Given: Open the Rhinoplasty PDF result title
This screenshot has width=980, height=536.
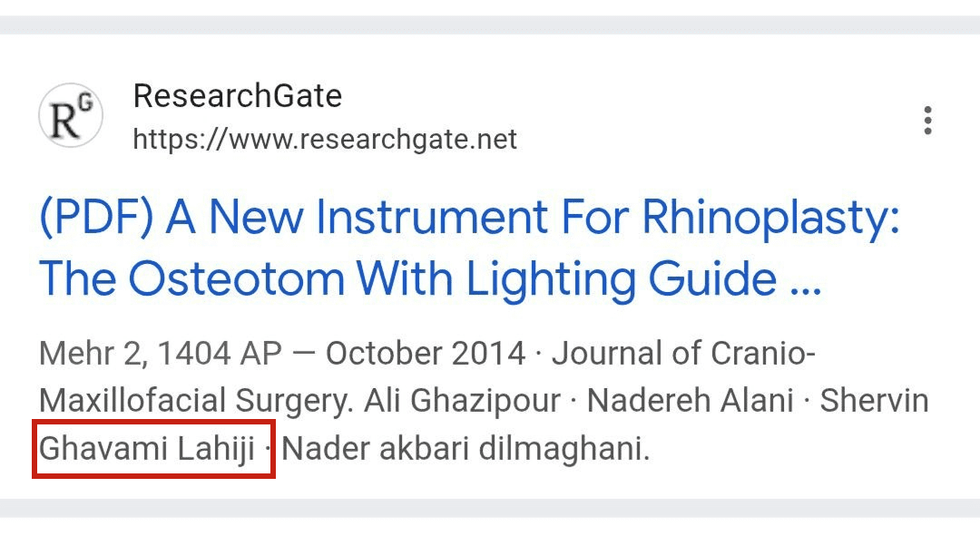Looking at the screenshot, I should (x=468, y=219).
